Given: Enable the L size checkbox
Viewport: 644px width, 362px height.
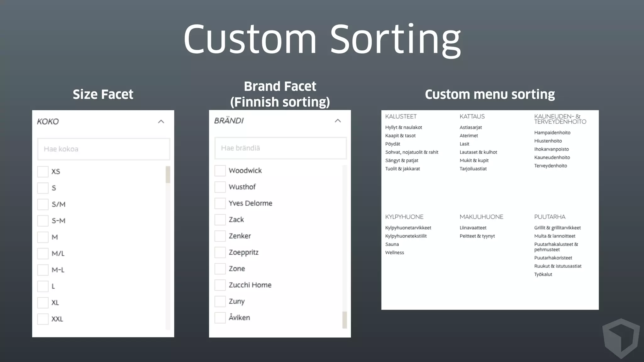Looking at the screenshot, I should [x=43, y=286].
